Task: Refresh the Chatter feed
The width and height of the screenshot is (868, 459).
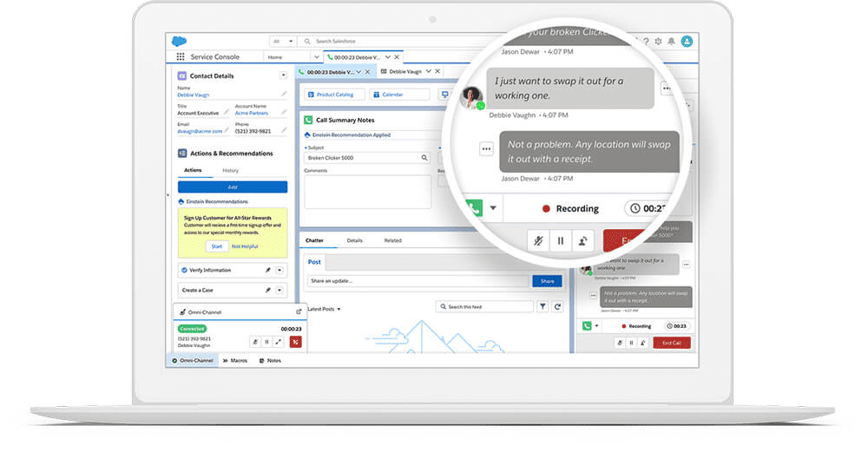Action: (x=557, y=306)
